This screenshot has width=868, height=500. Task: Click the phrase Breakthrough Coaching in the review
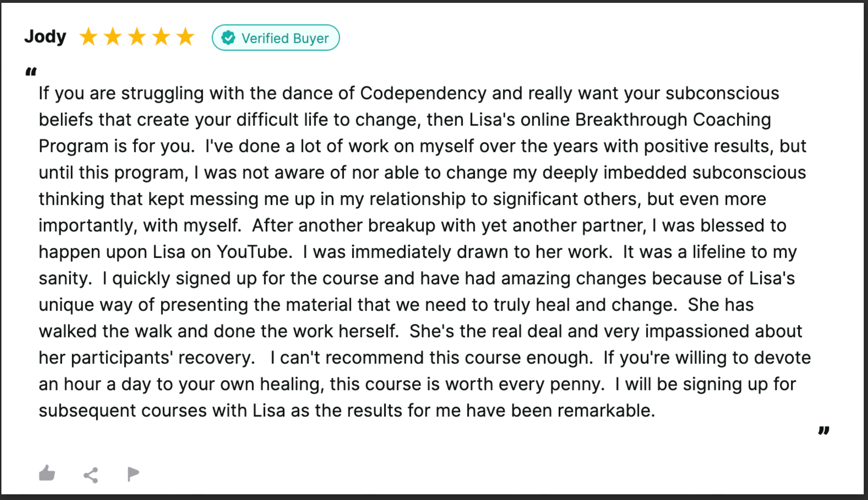point(673,119)
